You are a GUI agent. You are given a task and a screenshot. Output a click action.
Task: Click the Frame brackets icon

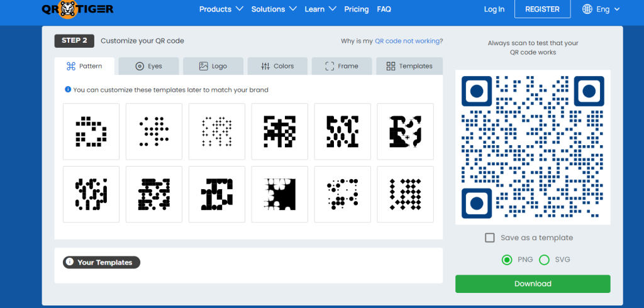click(x=330, y=66)
